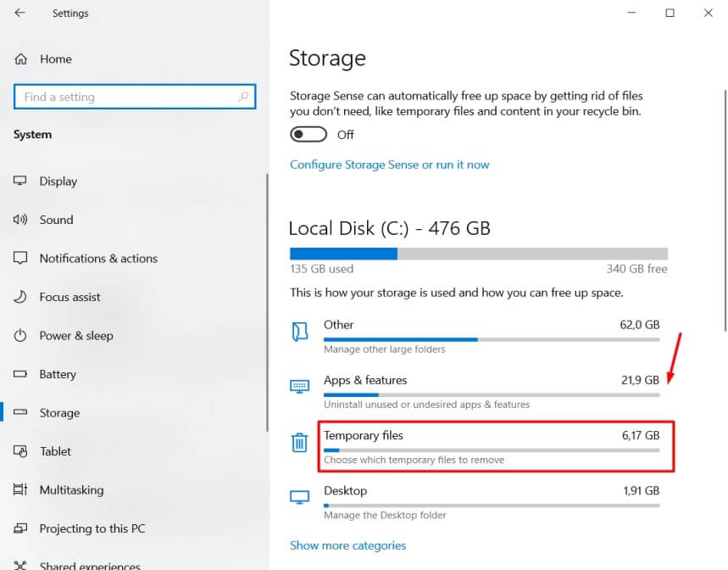Click the Battery icon in sidebar
This screenshot has width=728, height=570.
(x=20, y=373)
